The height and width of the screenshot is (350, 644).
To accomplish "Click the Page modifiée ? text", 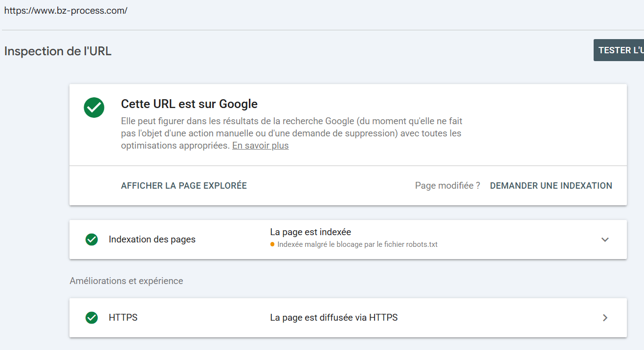I will click(447, 186).
